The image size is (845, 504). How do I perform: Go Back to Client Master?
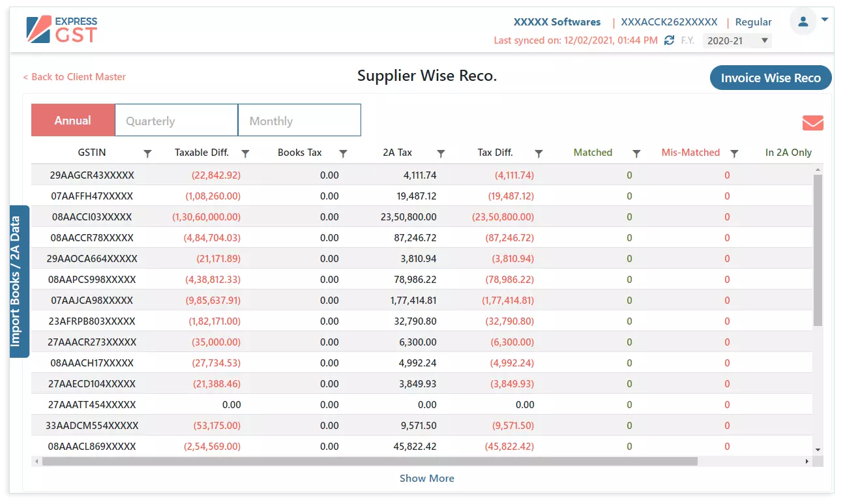(75, 77)
